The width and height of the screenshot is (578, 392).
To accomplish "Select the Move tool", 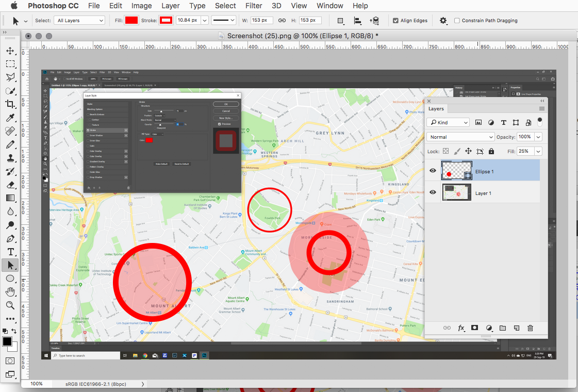I will tap(10, 51).
